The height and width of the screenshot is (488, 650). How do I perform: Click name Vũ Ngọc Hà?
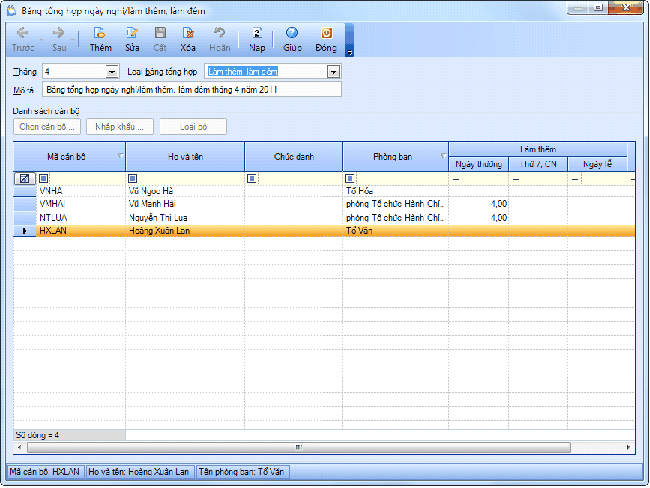[151, 191]
